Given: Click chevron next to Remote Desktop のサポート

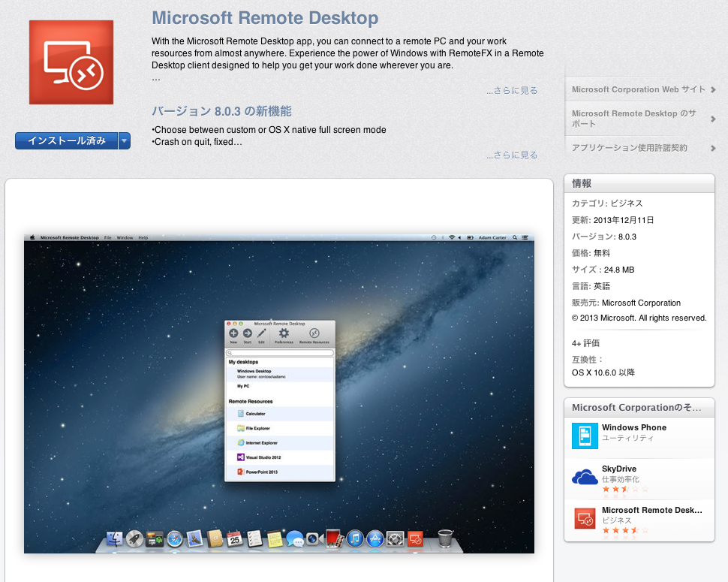Looking at the screenshot, I should [x=713, y=119].
